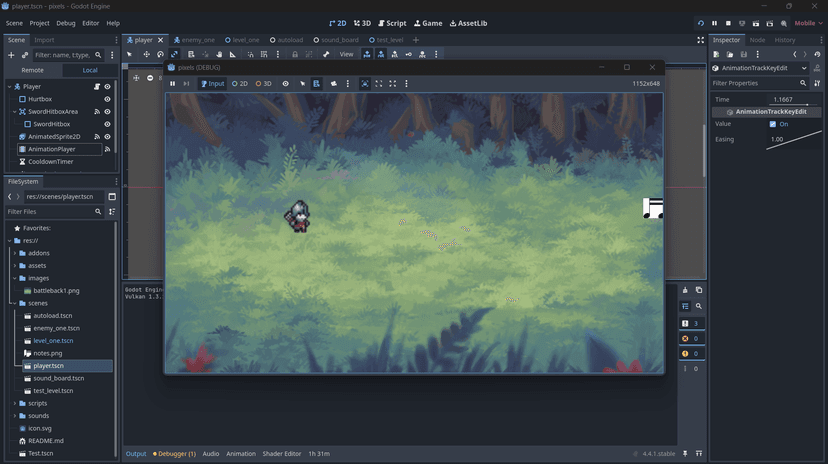Image resolution: width=828 pixels, height=464 pixels.
Task: Open Player node's attached script icon
Action: tap(97, 87)
